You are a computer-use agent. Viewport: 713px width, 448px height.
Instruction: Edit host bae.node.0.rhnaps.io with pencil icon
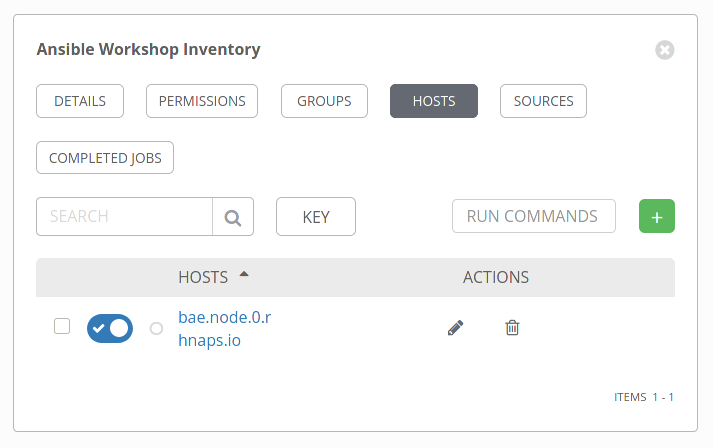[455, 327]
